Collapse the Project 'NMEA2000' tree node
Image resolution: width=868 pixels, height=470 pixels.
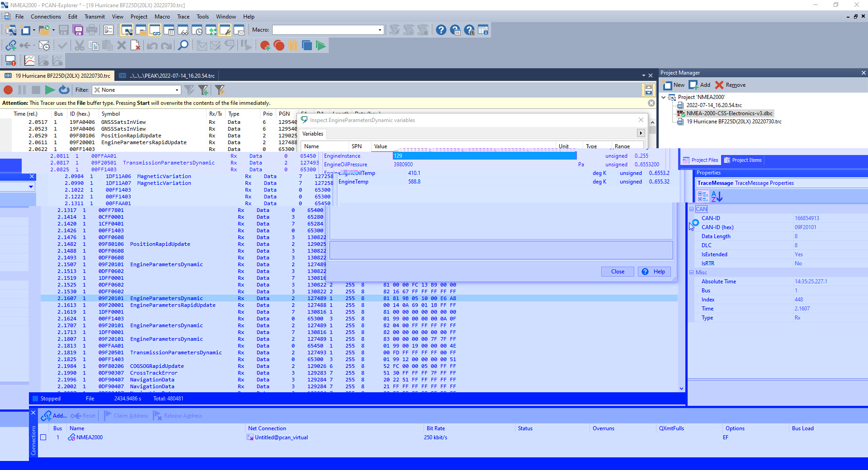pos(664,97)
